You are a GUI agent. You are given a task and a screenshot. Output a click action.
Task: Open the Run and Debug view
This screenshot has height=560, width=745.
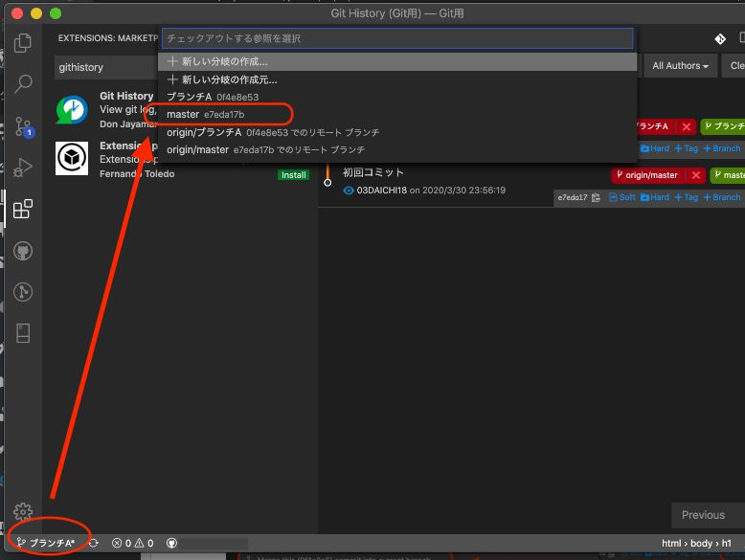point(23,168)
